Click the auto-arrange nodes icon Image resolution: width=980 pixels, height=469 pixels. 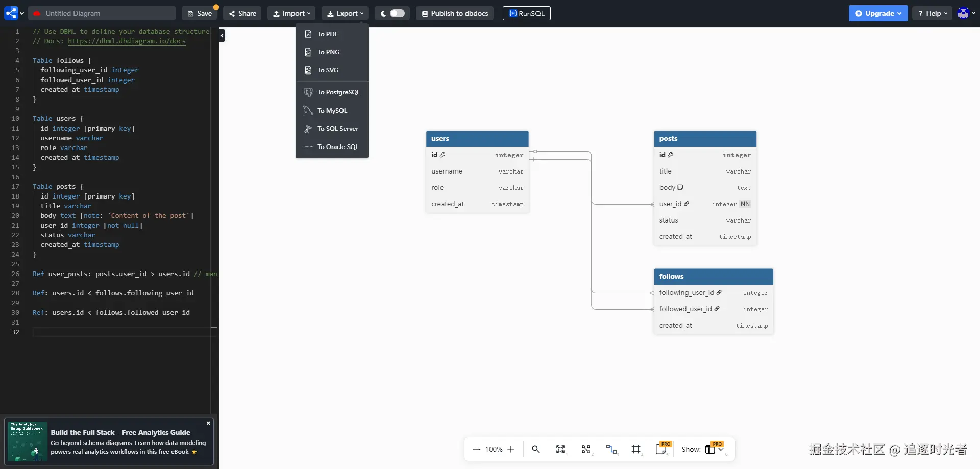pyautogui.click(x=586, y=449)
